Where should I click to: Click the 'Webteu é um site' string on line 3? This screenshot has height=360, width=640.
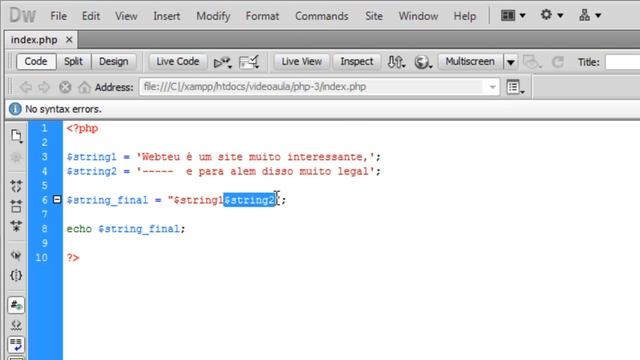click(x=193, y=157)
